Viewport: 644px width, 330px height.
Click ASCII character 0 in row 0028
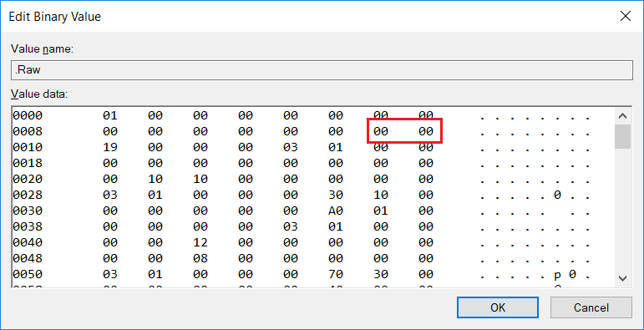pos(557,195)
